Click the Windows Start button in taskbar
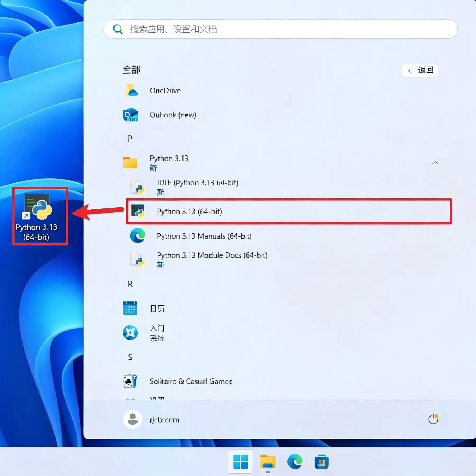The image size is (476, 476). [x=240, y=461]
